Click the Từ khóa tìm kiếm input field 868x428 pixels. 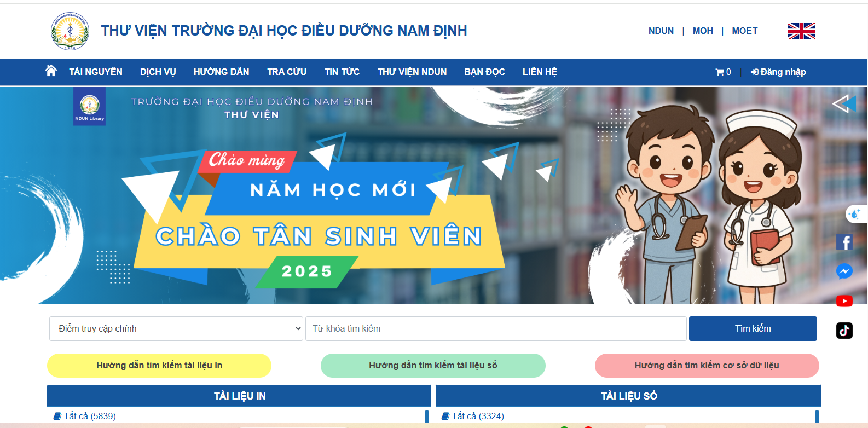(496, 328)
